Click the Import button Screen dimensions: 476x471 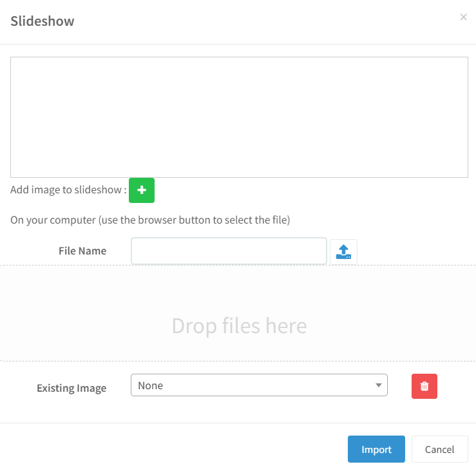pyautogui.click(x=376, y=449)
